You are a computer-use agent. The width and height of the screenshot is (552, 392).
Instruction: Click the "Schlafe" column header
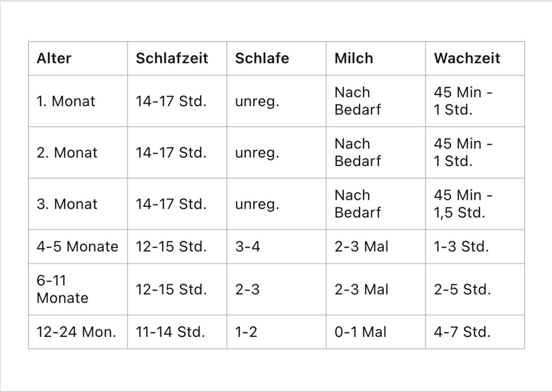pos(262,58)
